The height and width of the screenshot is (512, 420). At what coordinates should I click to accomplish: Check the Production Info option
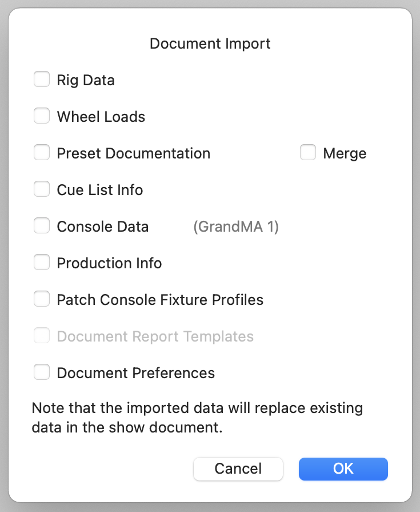[42, 262]
